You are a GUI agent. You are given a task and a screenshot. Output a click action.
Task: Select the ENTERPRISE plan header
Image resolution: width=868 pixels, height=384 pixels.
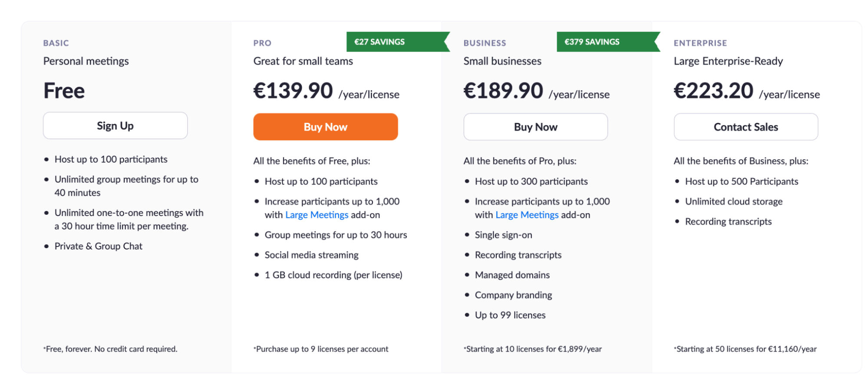click(700, 43)
